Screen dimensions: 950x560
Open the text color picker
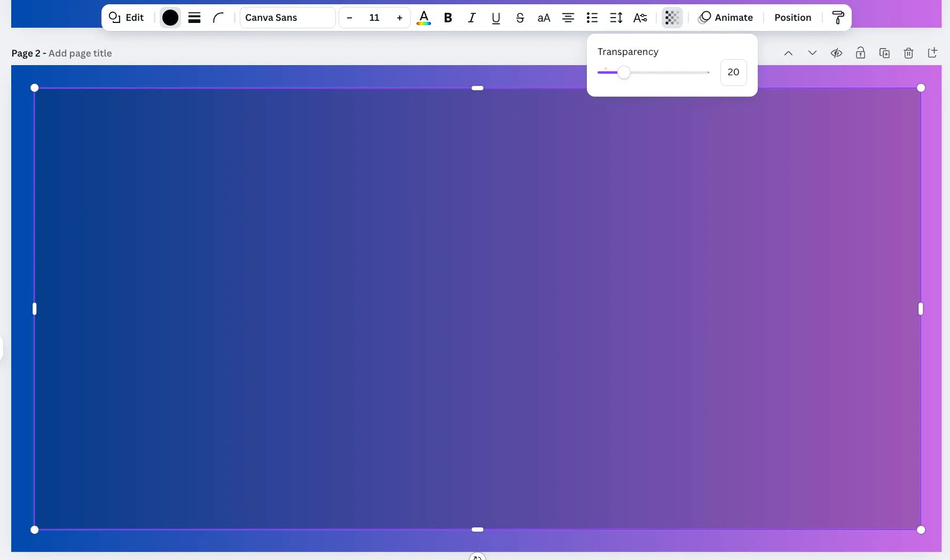click(423, 18)
